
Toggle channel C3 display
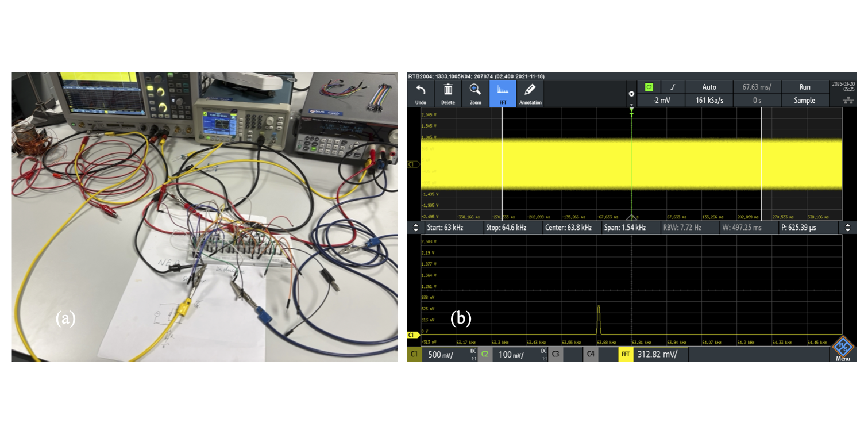[555, 355]
